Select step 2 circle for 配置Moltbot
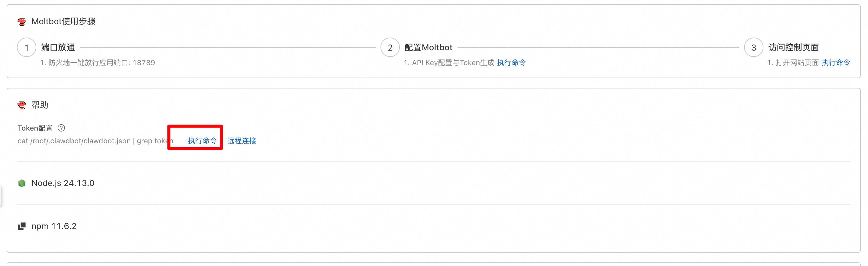The width and height of the screenshot is (868, 266). click(390, 48)
